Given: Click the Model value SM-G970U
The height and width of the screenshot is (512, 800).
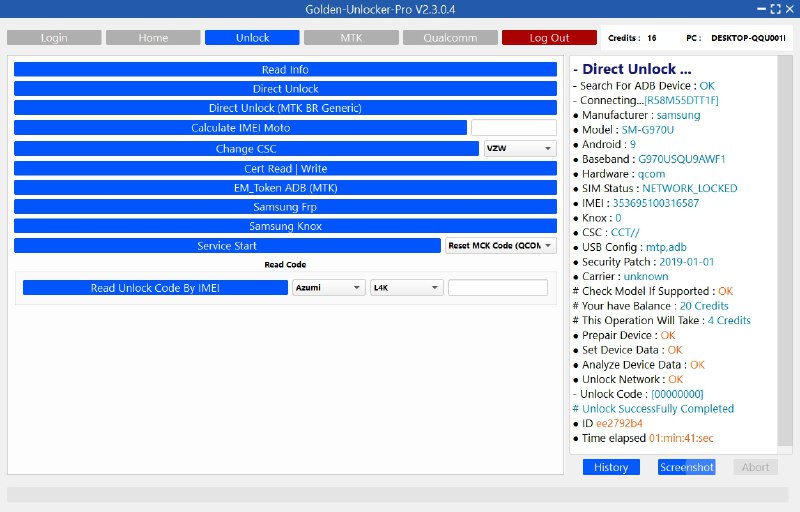Looking at the screenshot, I should [x=647, y=130].
